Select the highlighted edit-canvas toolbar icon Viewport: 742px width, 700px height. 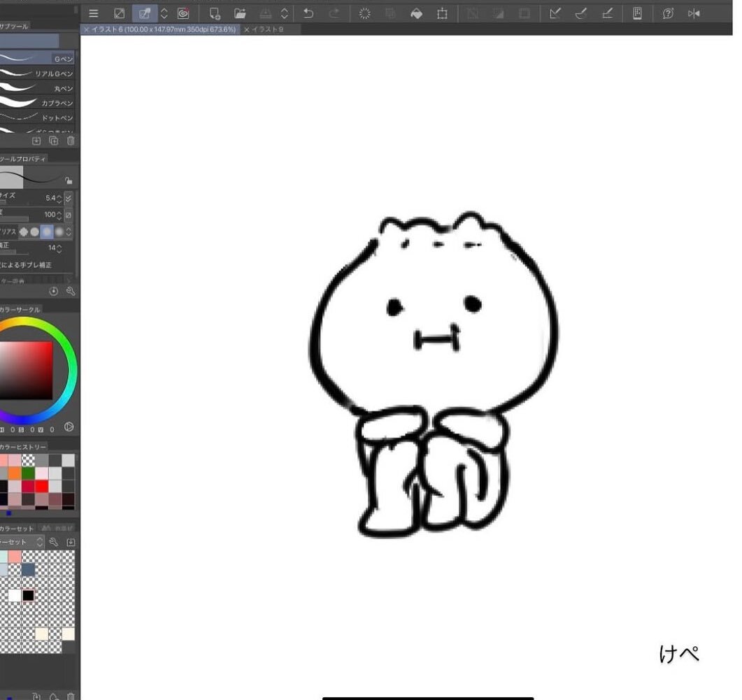point(145,14)
